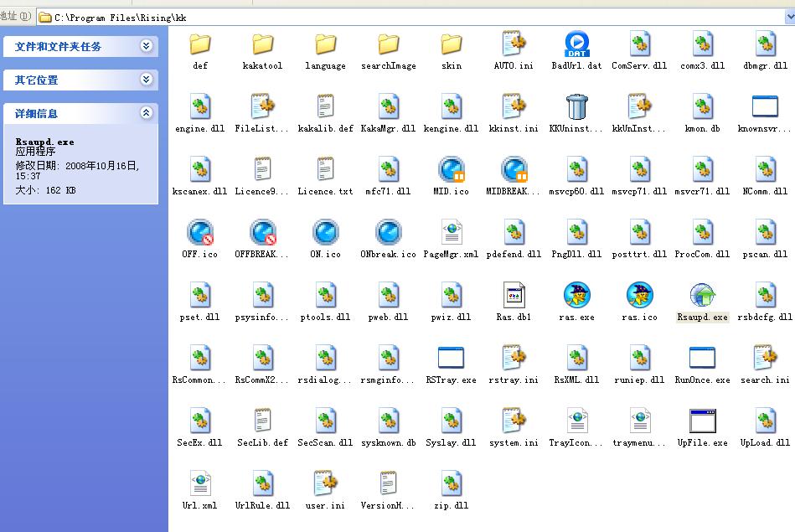The width and height of the screenshot is (795, 532).
Task: Click the 详细信息 header text
Action: 37,114
